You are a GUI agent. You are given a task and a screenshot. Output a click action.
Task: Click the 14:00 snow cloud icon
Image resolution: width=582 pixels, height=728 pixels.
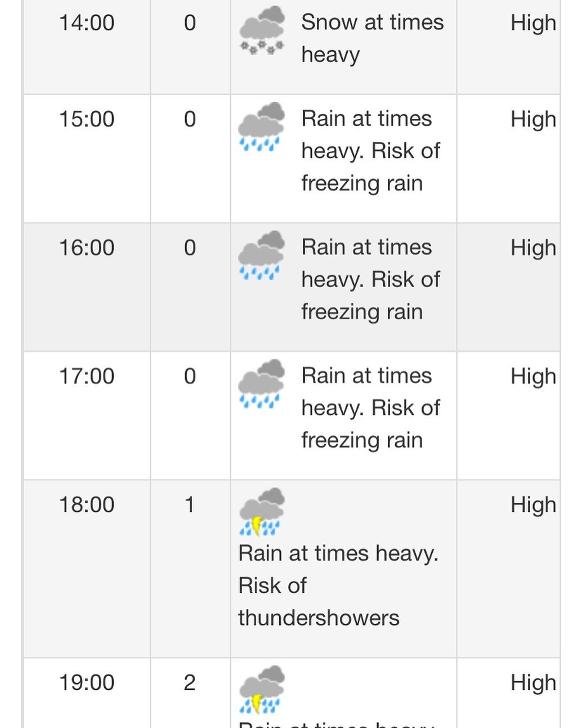point(262,31)
